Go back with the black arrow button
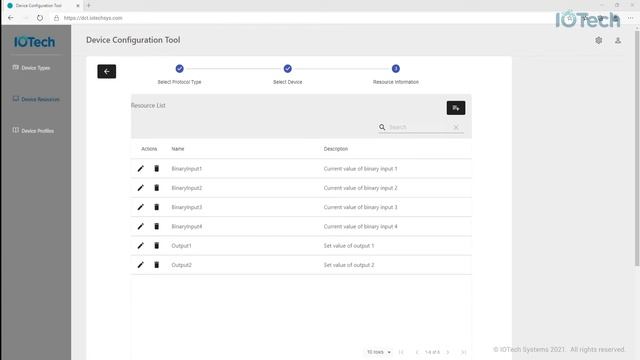This screenshot has height=360, width=640. (x=107, y=71)
